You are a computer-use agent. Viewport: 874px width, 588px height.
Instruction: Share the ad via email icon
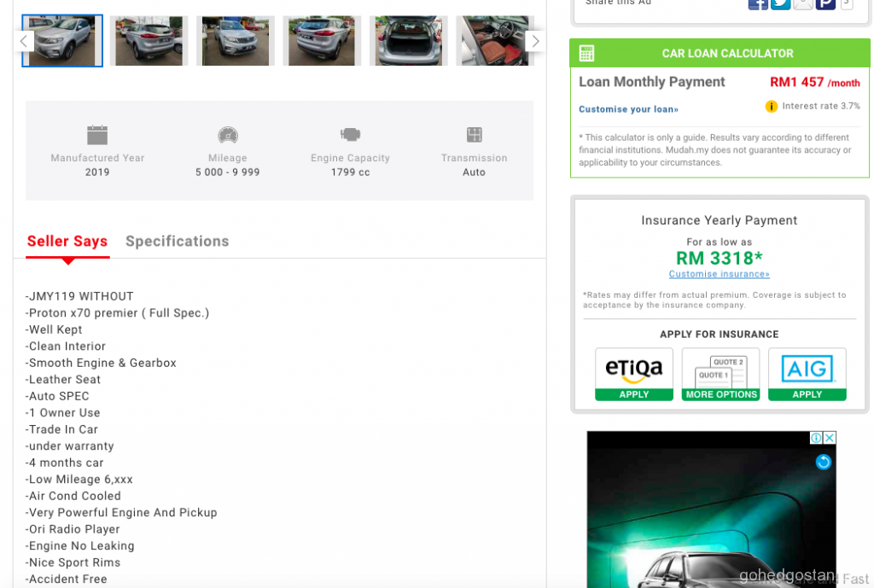pyautogui.click(x=802, y=3)
